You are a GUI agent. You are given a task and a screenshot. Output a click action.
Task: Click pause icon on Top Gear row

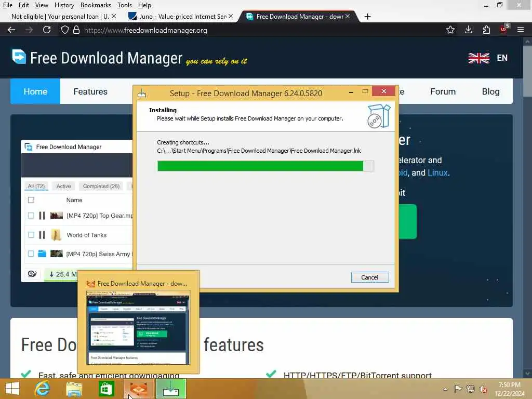point(42,216)
